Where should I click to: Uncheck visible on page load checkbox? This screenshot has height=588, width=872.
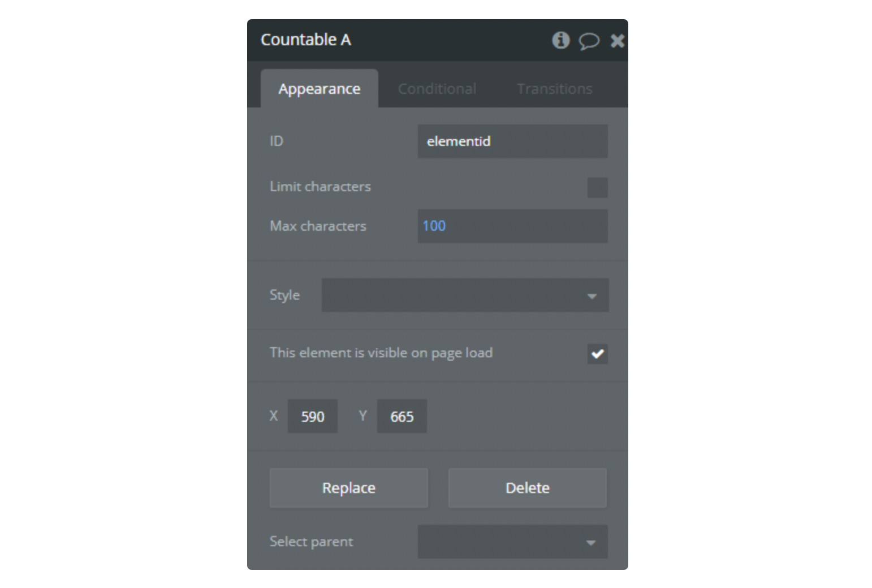point(597,354)
